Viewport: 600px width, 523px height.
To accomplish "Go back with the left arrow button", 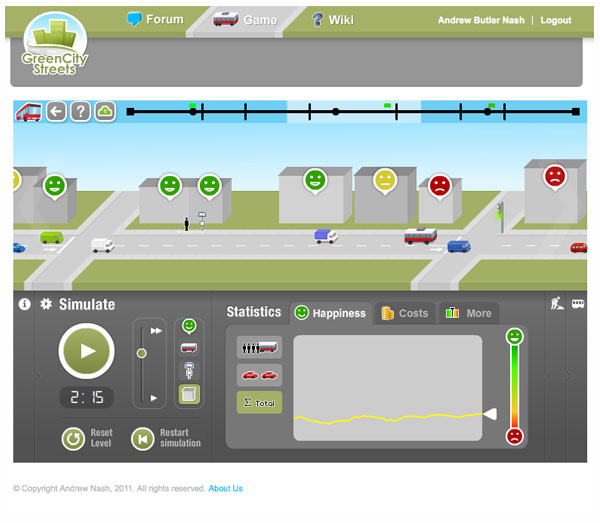I will [x=57, y=112].
